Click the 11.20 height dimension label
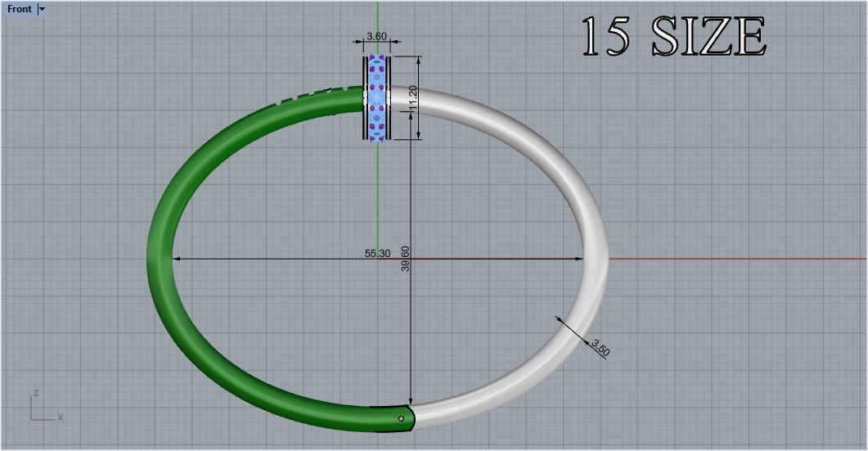This screenshot has width=868, height=451. click(x=412, y=98)
